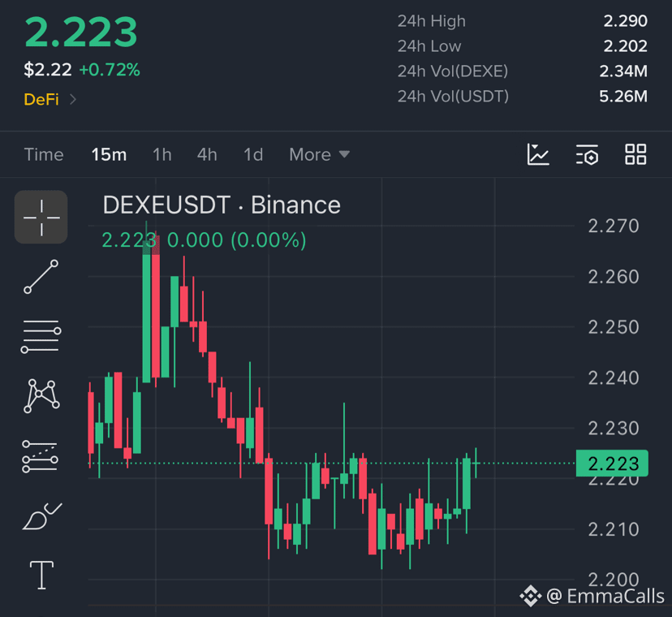Click the 2.200 price axis label
672x617 pixels.
[x=614, y=580]
